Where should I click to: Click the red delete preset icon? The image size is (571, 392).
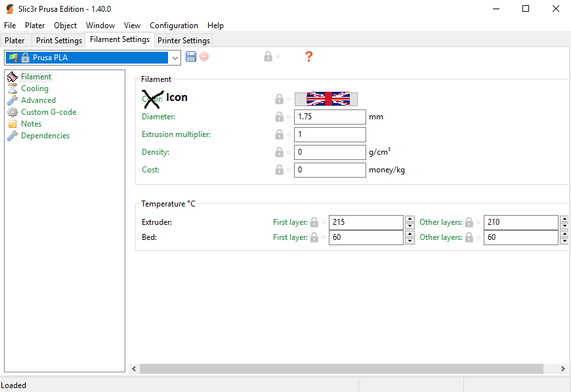coord(204,56)
